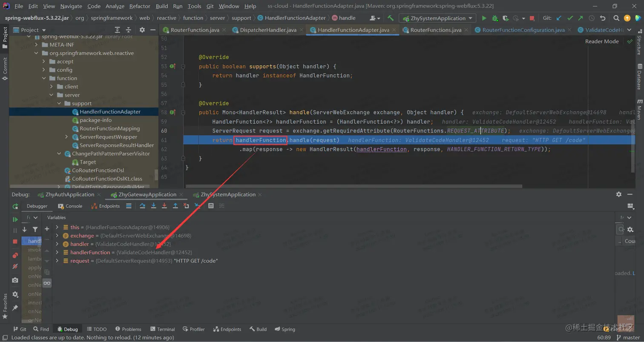Image resolution: width=644 pixels, height=342 pixels.
Task: Open the ZhySystemApplication run configuration dropdown
Action: (437, 18)
